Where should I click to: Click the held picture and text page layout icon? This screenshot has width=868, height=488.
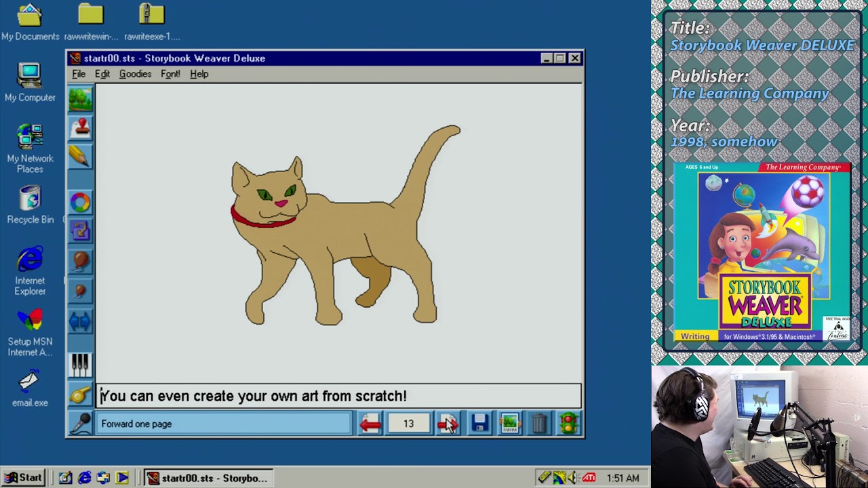(x=510, y=424)
